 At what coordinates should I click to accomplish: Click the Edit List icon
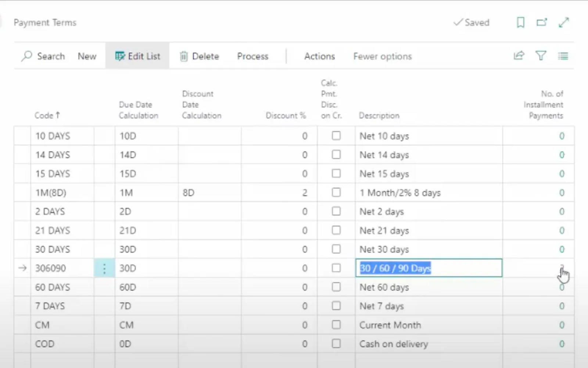click(120, 56)
